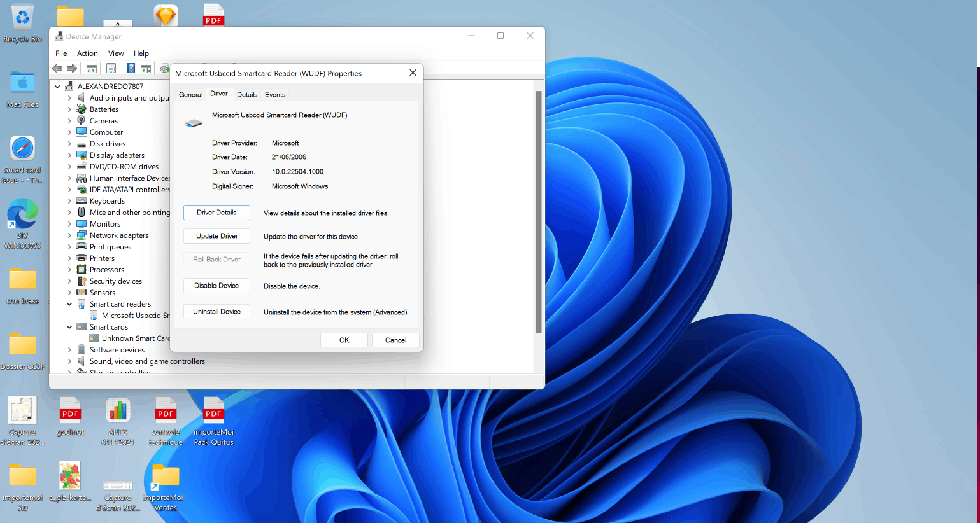980x523 pixels.
Task: Expand the Print queues tree node
Action: 69,247
